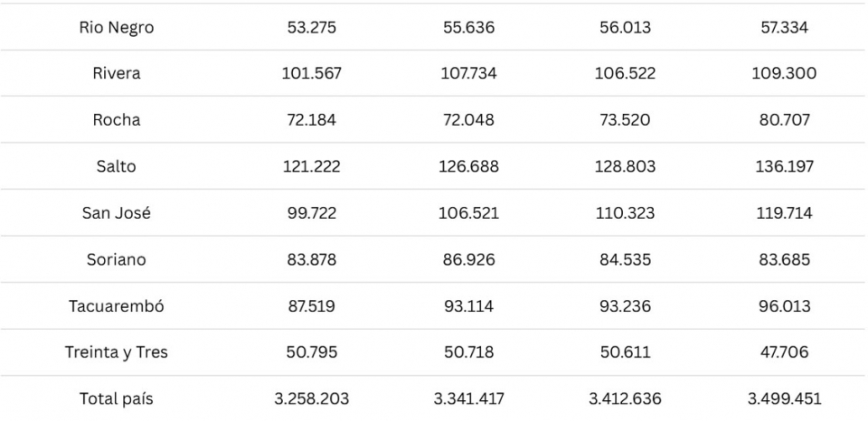The width and height of the screenshot is (868, 421).
Task: Click the value 53.275 for Rio Negro
Action: [x=311, y=27]
